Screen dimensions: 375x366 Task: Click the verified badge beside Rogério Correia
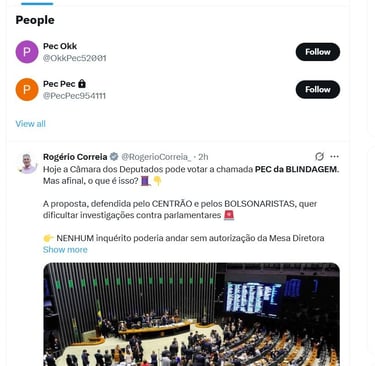pos(114,156)
